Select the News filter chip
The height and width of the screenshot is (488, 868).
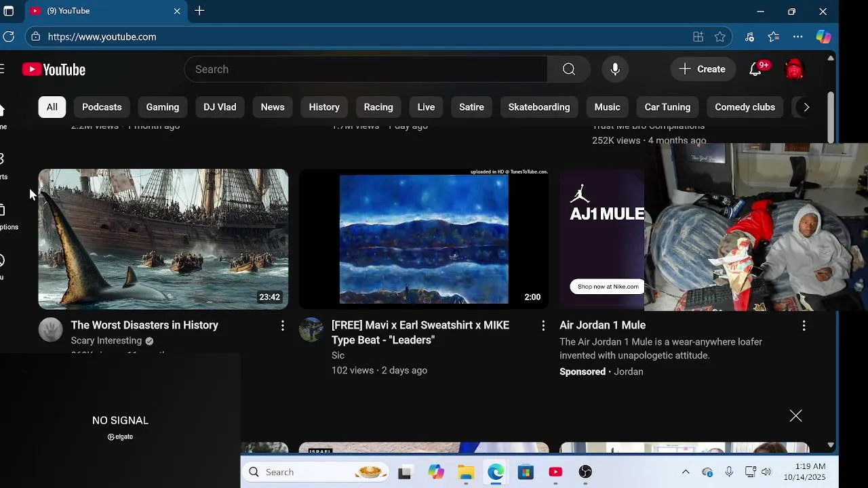point(273,107)
